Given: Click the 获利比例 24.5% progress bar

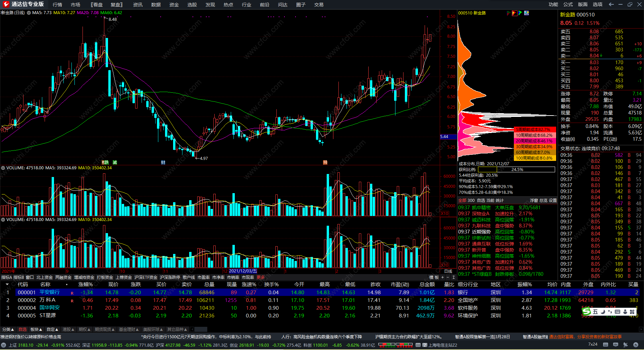Looking at the screenshot, I should 517,170.
